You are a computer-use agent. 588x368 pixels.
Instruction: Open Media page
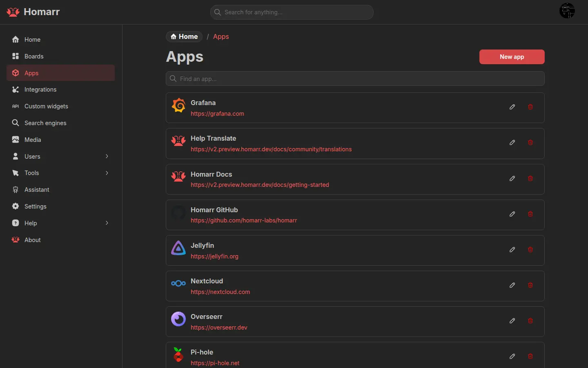[x=61, y=140]
